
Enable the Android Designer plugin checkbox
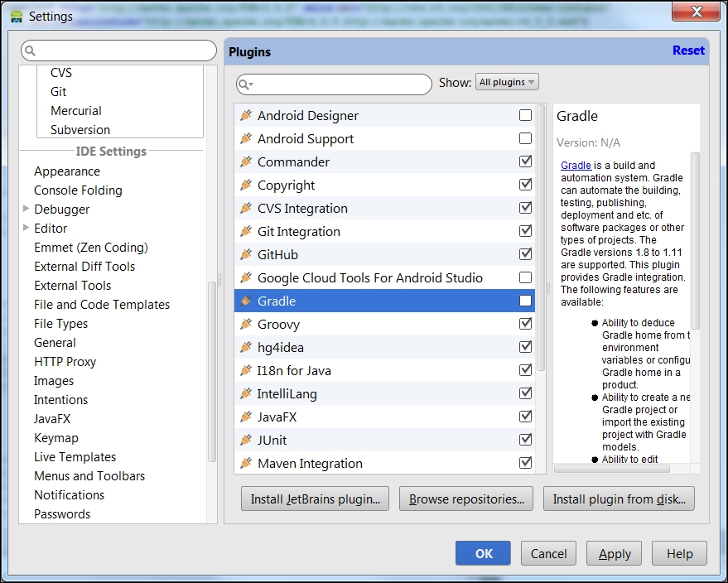tap(525, 115)
